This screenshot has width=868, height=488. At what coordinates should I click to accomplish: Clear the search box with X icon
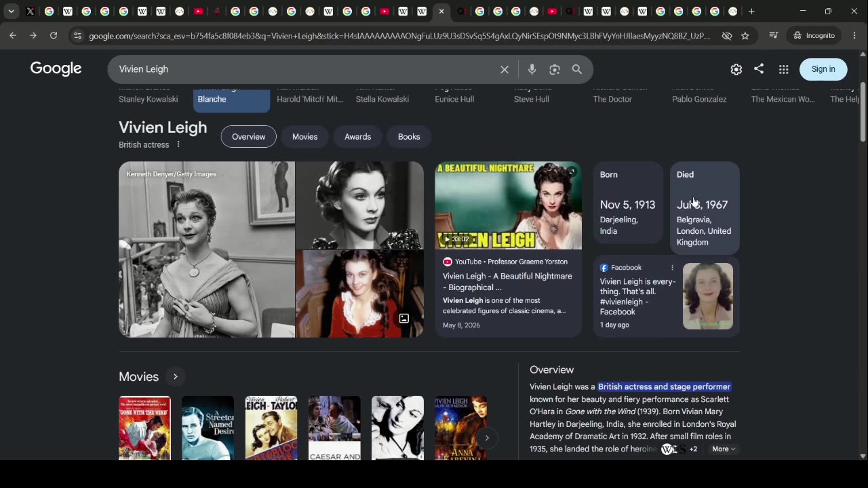click(505, 69)
